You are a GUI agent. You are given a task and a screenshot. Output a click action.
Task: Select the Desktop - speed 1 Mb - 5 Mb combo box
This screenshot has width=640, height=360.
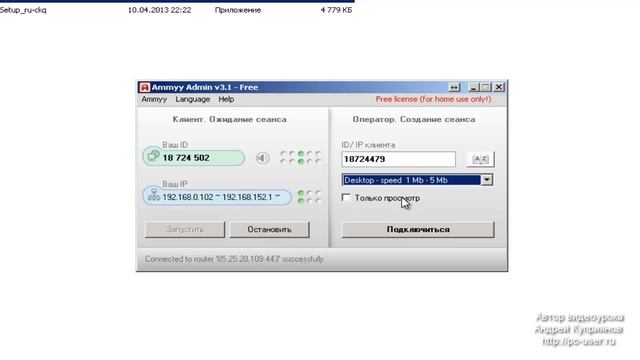(417, 180)
